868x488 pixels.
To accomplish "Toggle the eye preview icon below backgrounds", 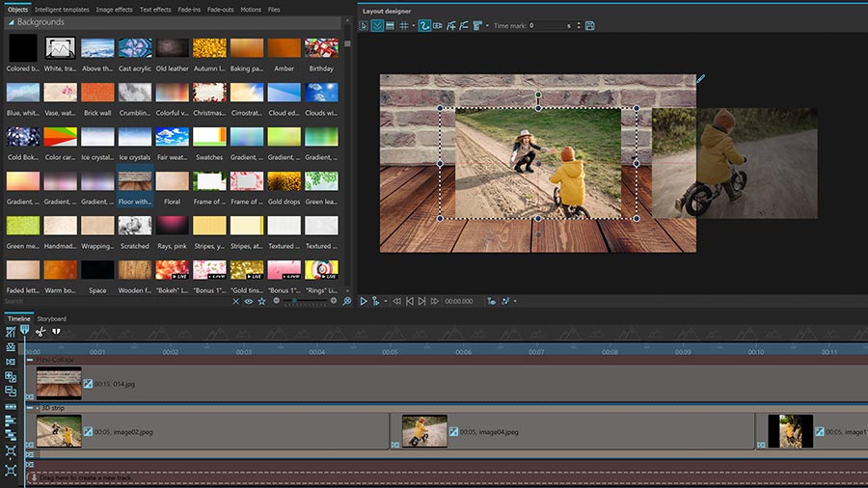I will tap(249, 301).
